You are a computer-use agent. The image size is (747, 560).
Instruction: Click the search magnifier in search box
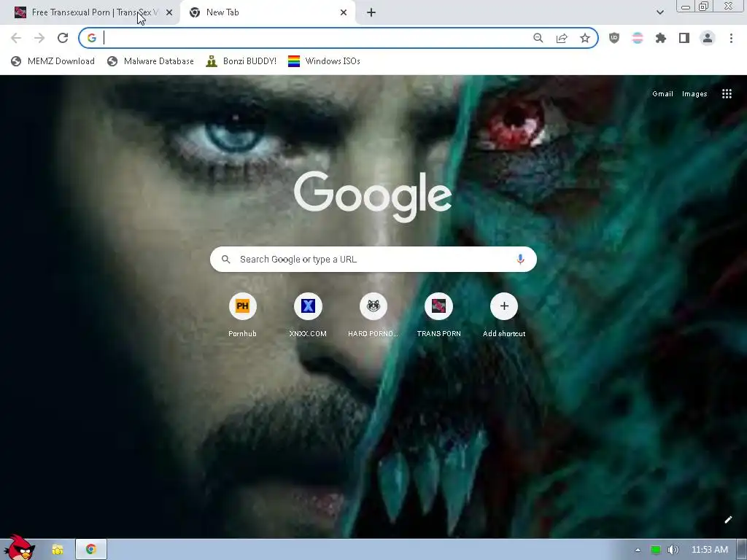(x=226, y=259)
